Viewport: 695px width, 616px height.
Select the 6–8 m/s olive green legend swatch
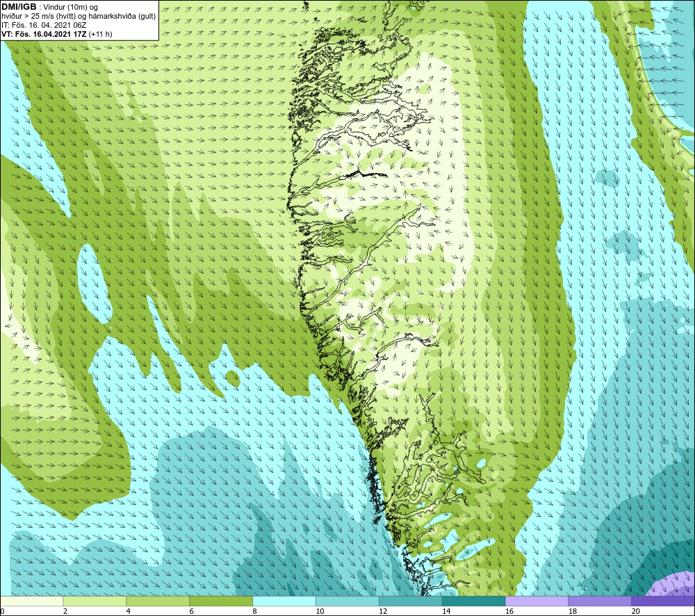[x=221, y=601]
